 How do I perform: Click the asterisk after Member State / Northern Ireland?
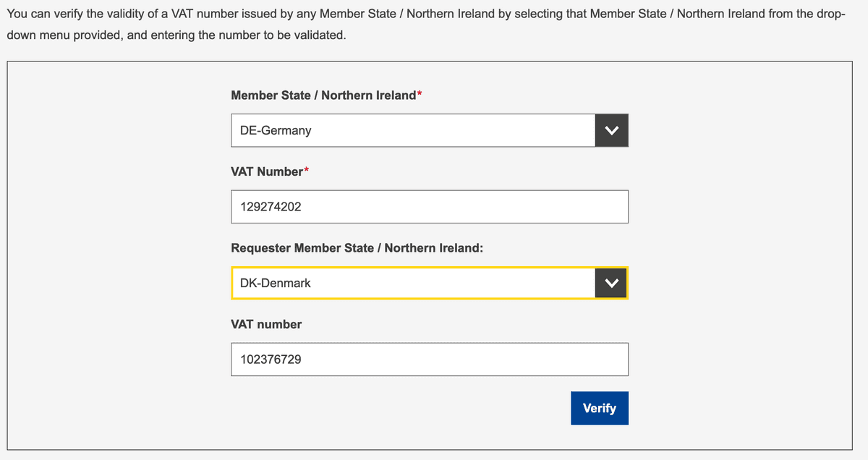(421, 94)
